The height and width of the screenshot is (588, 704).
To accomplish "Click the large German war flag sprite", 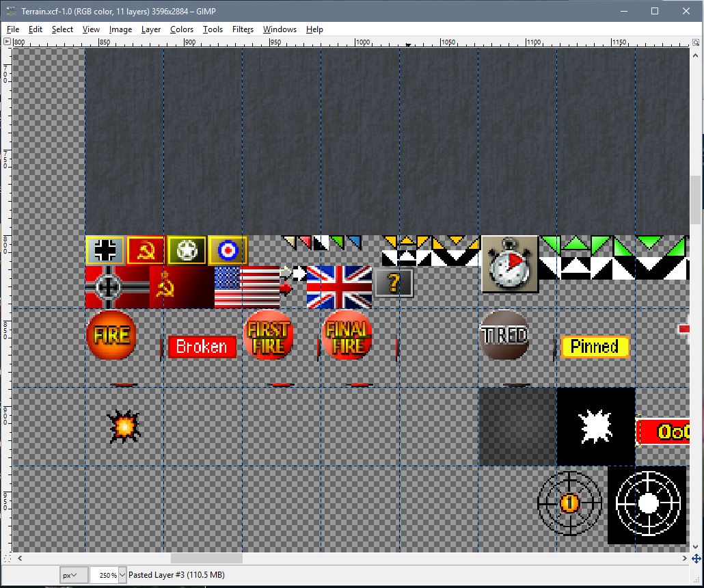I will click(117, 287).
